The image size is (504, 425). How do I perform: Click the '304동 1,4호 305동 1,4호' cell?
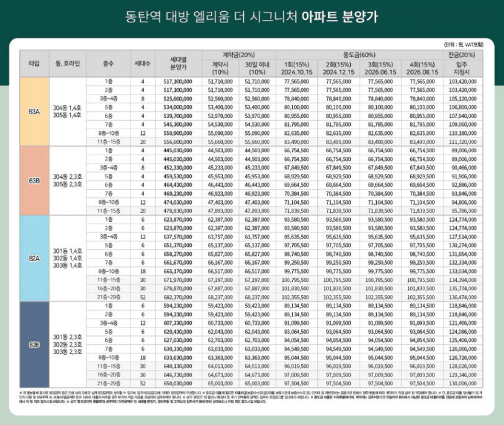[x=68, y=112]
